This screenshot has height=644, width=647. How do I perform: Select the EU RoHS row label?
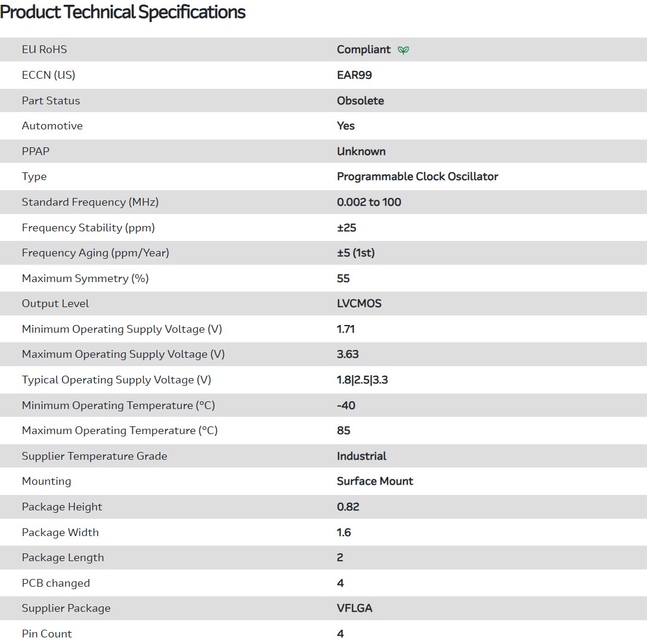pos(44,49)
